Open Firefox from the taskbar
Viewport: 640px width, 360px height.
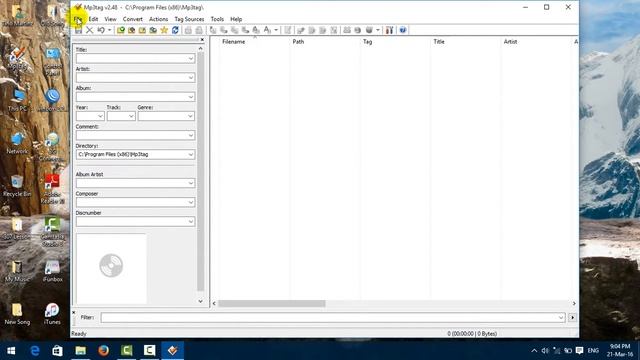pos(104,351)
